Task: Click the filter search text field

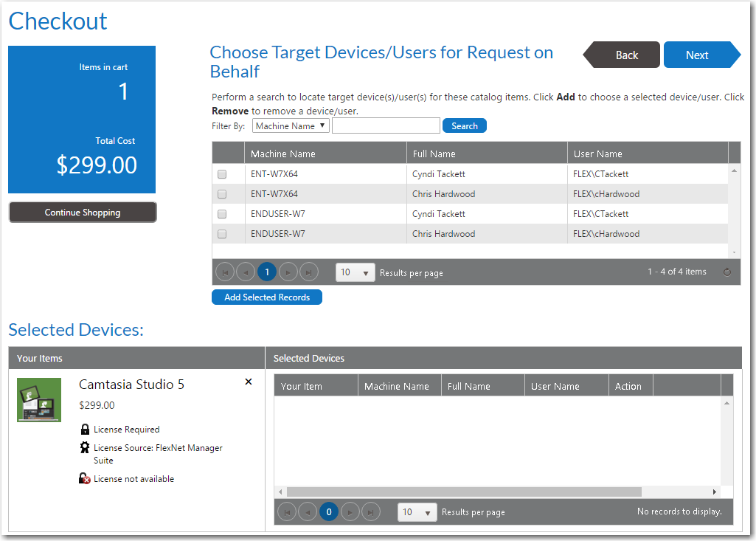Action: 386,126
